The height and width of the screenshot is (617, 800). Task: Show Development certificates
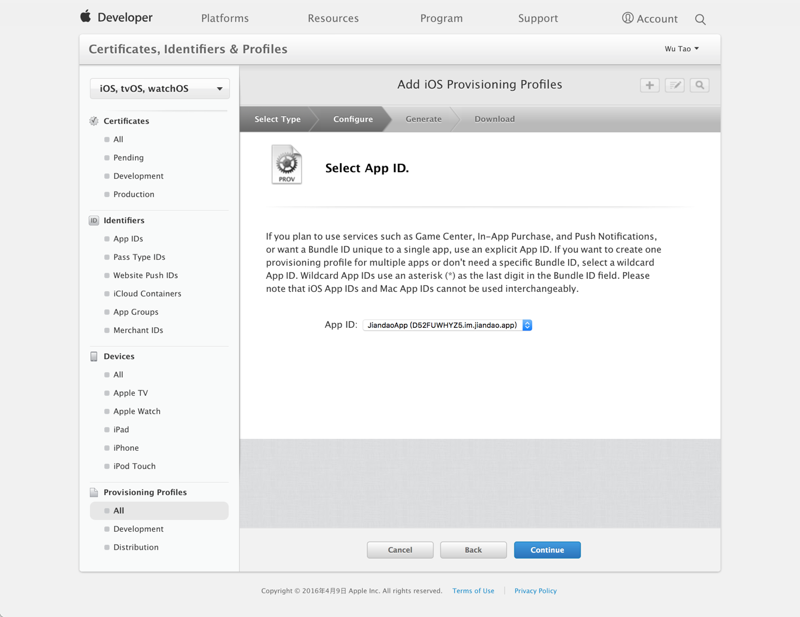pyautogui.click(x=138, y=176)
